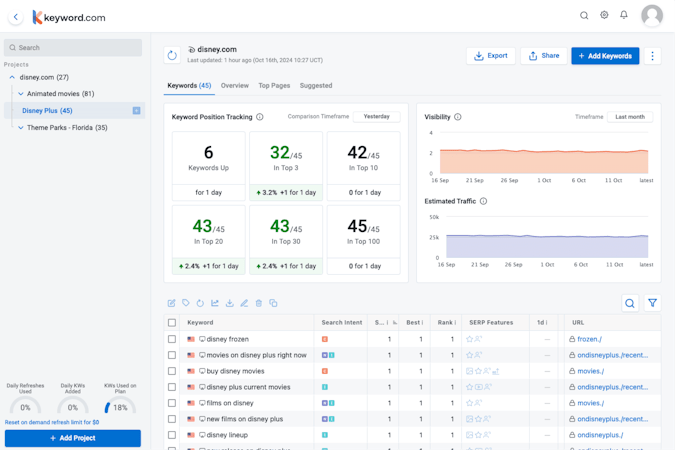Screen dimensions: 675x450
Task: Open settings gear in top bar
Action: click(x=604, y=16)
